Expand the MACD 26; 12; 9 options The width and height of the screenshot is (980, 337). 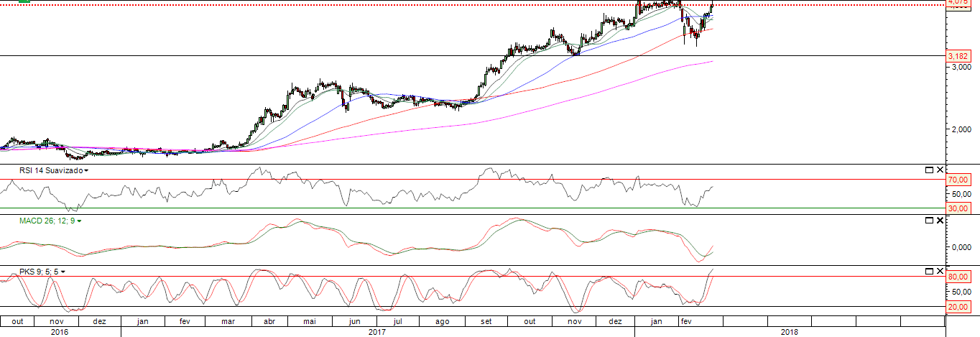(79, 221)
